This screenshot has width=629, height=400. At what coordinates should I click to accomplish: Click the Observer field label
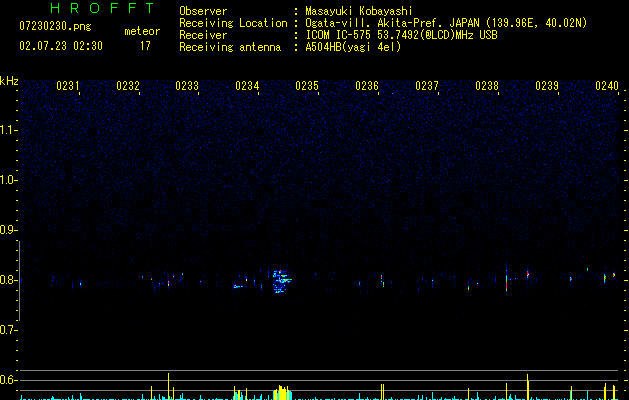click(x=203, y=11)
